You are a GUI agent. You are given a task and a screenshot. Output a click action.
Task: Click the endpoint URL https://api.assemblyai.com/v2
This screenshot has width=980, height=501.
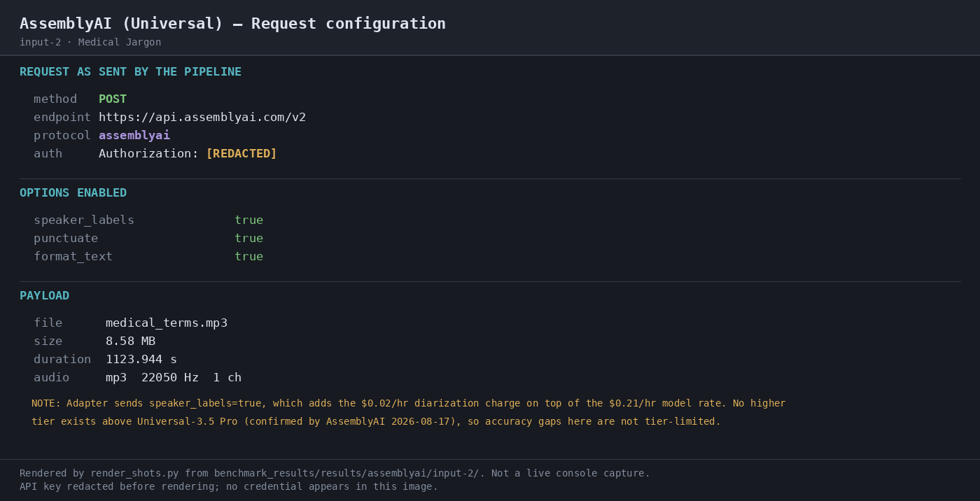[202, 118]
